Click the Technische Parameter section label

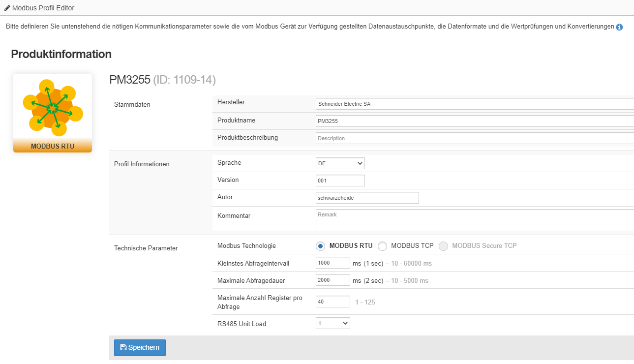coord(146,248)
